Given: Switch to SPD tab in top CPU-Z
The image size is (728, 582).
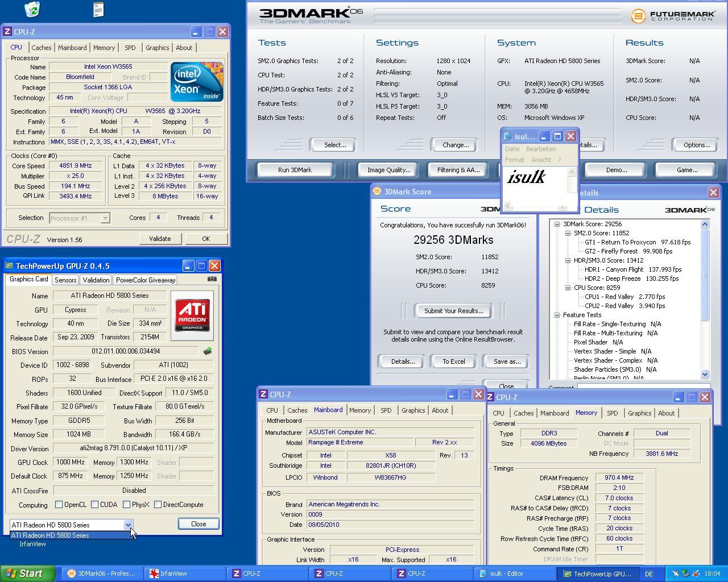Looking at the screenshot, I should pyautogui.click(x=130, y=48).
